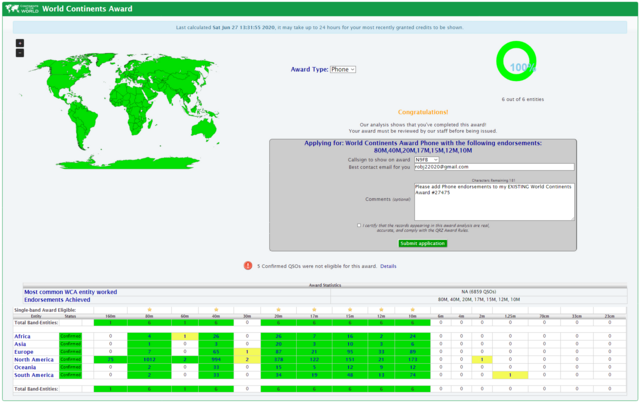This screenshot has height=402, width=640.
Task: Click the yellow North America 30m cell
Action: pos(247,360)
